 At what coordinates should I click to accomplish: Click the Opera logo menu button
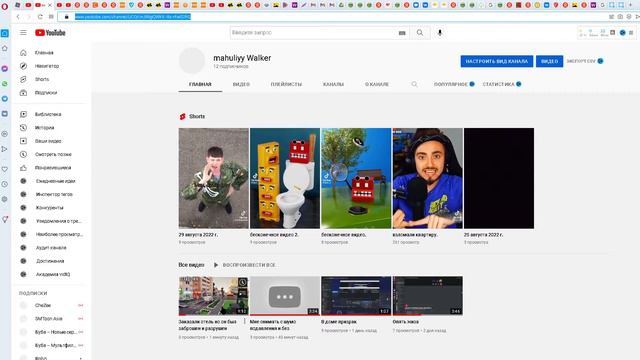5,6
